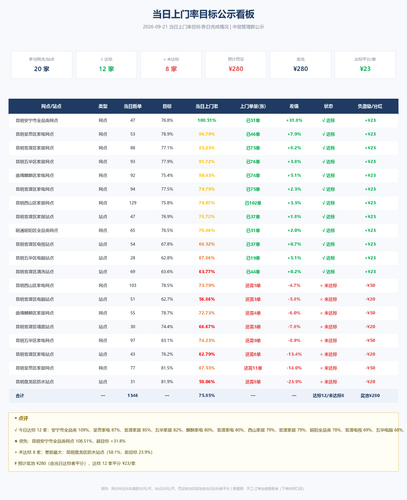
Task: Click the 当日派单 column header
Action: click(133, 106)
